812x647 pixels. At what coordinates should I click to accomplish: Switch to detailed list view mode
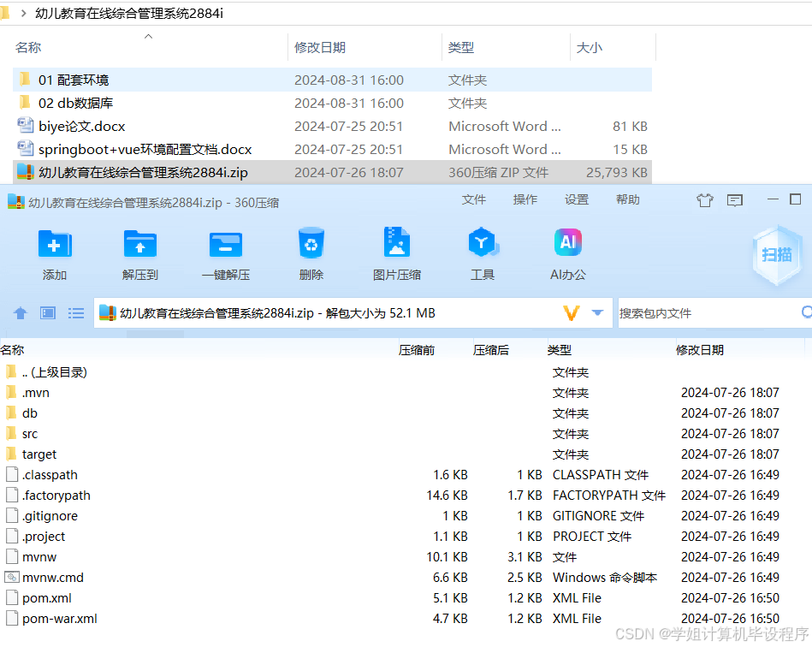[75, 313]
